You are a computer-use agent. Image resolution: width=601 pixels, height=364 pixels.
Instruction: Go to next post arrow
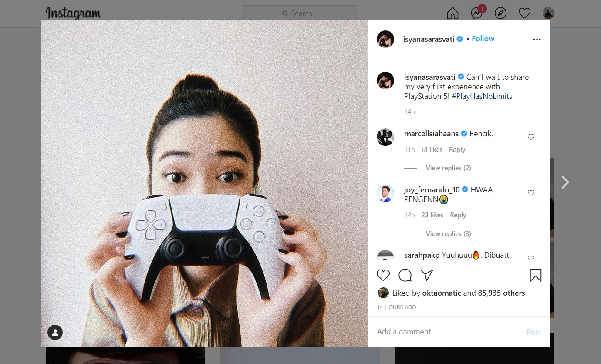click(x=565, y=182)
